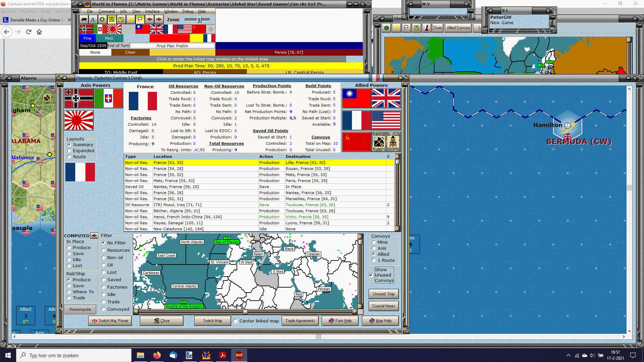Open the Interface menu
The width and height of the screenshot is (644, 362).
152,11
